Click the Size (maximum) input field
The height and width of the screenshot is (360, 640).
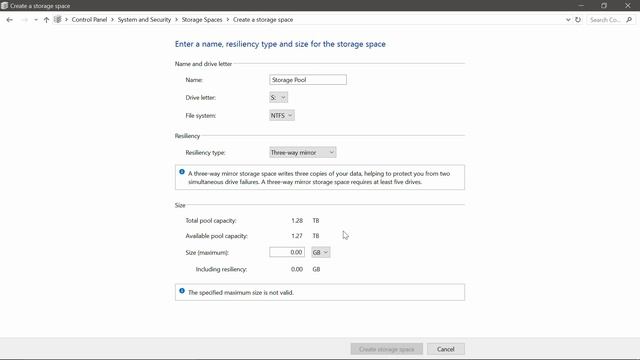pos(287,252)
